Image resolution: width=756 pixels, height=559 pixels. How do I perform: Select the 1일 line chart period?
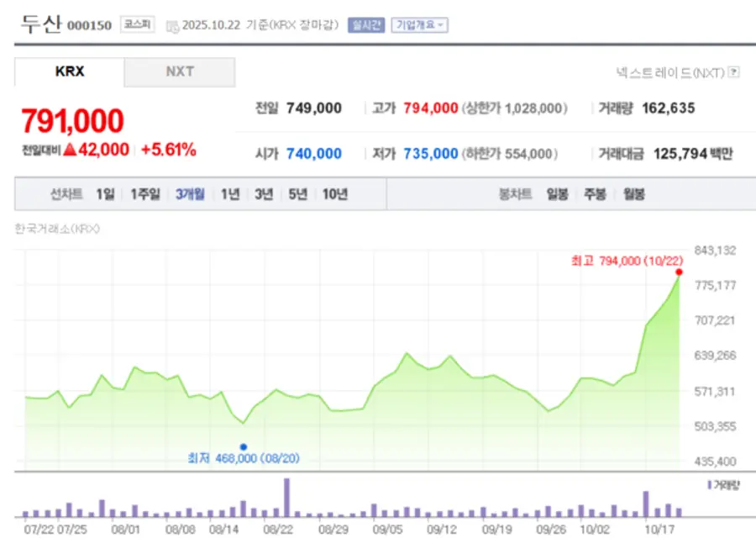[105, 194]
